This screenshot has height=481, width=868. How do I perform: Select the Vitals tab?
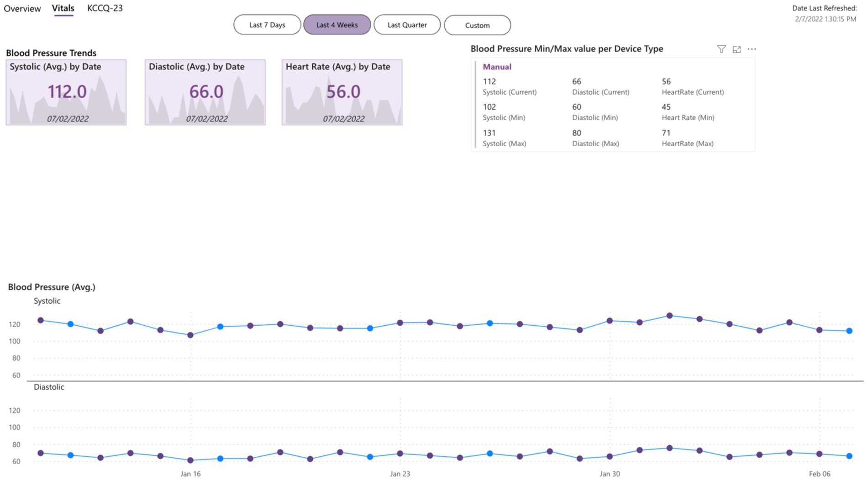click(x=63, y=8)
